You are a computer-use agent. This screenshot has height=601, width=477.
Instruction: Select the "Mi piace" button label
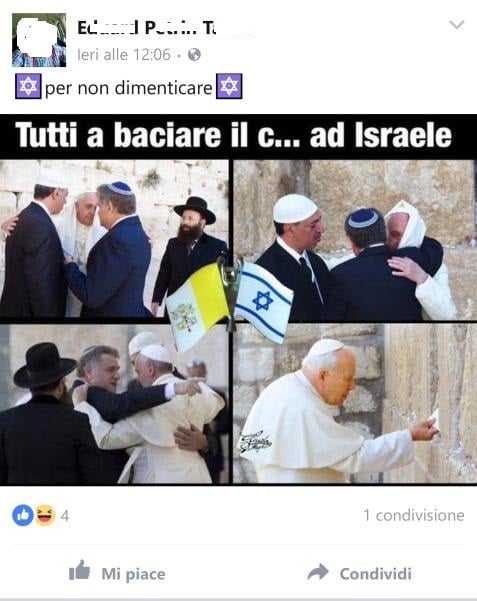(133, 574)
